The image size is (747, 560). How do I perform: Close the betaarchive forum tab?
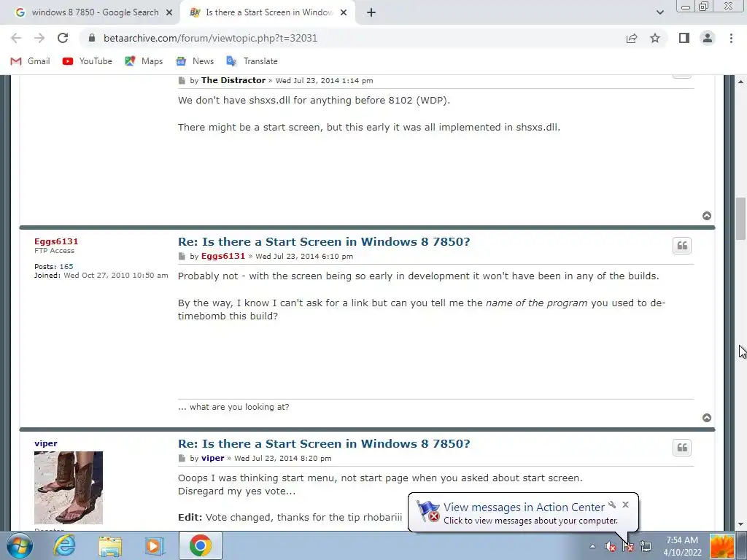coord(344,12)
